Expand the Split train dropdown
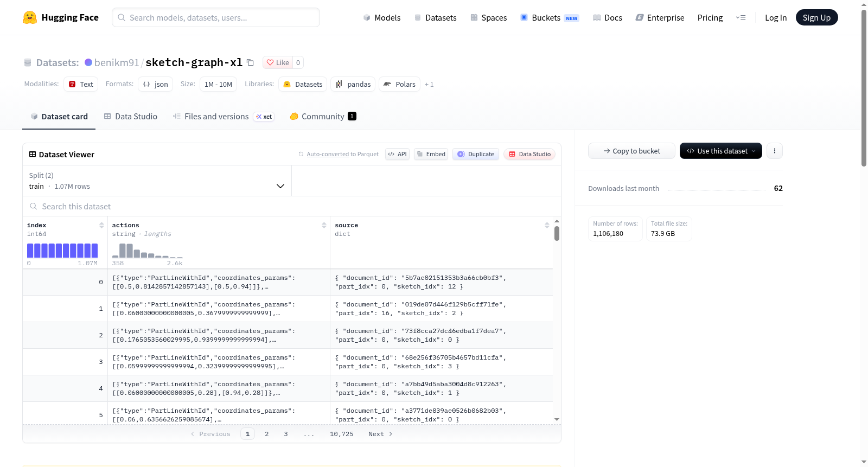 click(157, 181)
